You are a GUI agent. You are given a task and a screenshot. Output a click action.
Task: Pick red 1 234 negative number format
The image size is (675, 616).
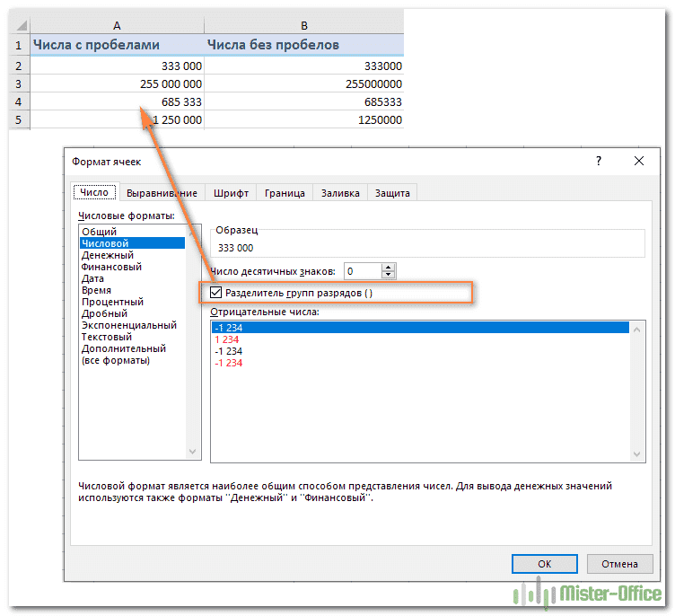(x=226, y=339)
